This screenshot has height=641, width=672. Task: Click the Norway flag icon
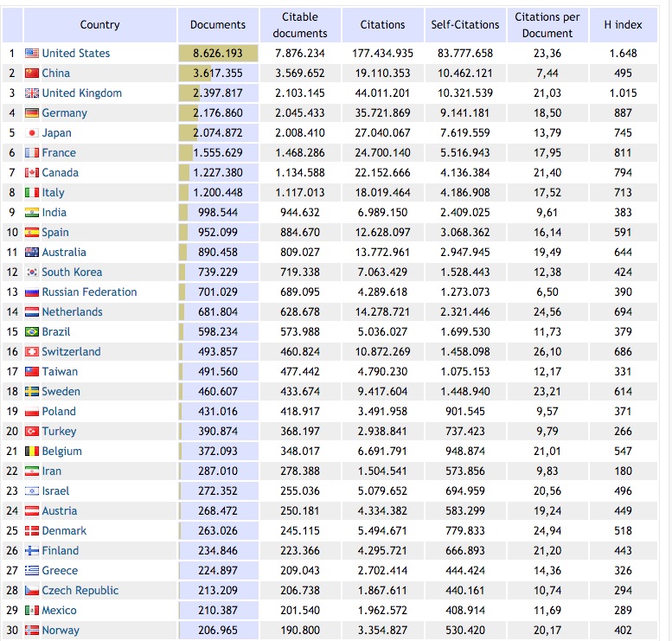click(32, 631)
